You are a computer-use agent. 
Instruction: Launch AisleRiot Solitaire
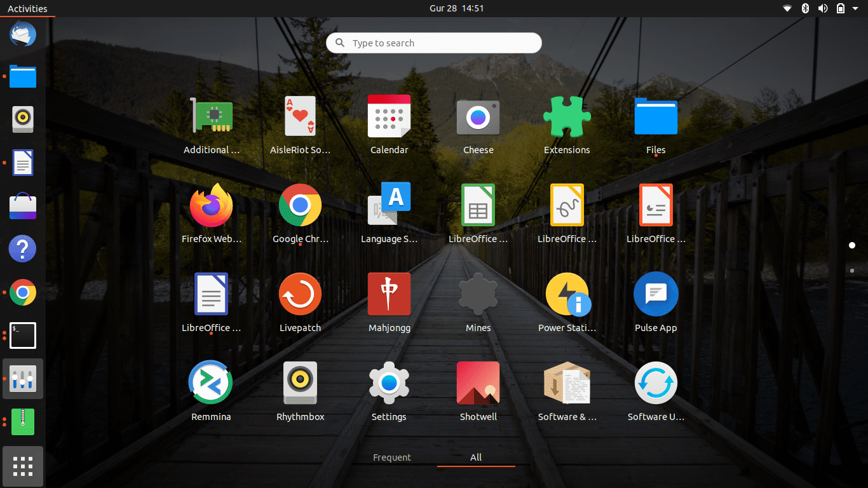coord(300,117)
